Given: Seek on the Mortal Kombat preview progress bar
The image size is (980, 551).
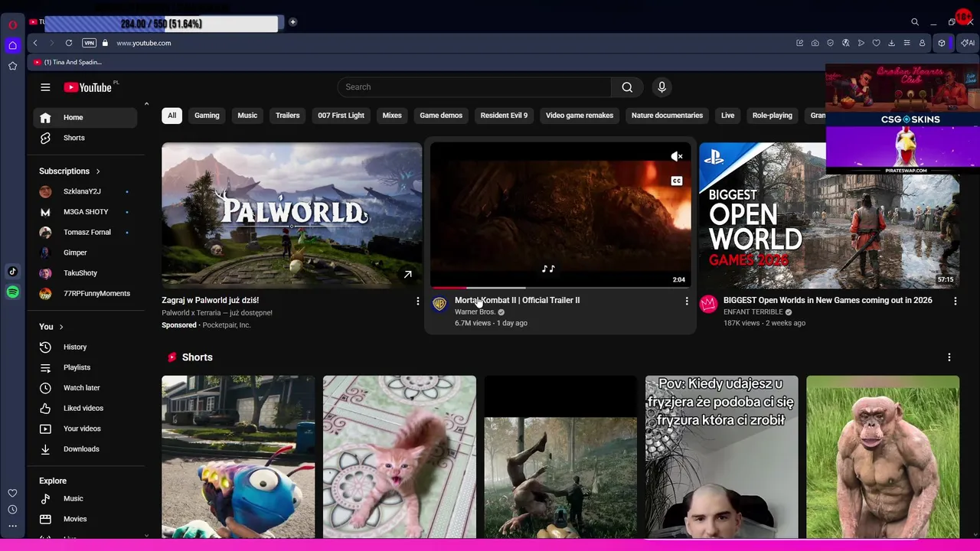Looking at the screenshot, I should tap(560, 288).
